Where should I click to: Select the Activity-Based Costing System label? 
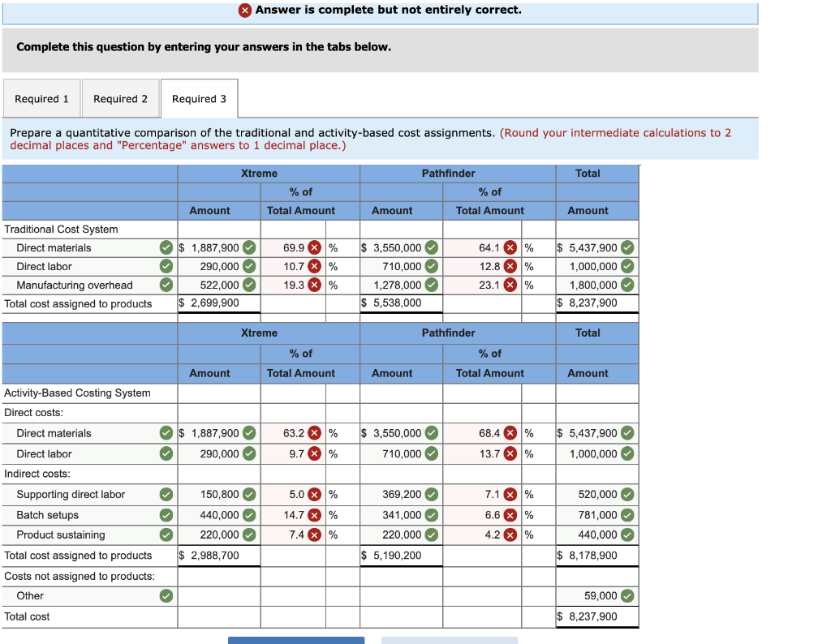pyautogui.click(x=77, y=393)
